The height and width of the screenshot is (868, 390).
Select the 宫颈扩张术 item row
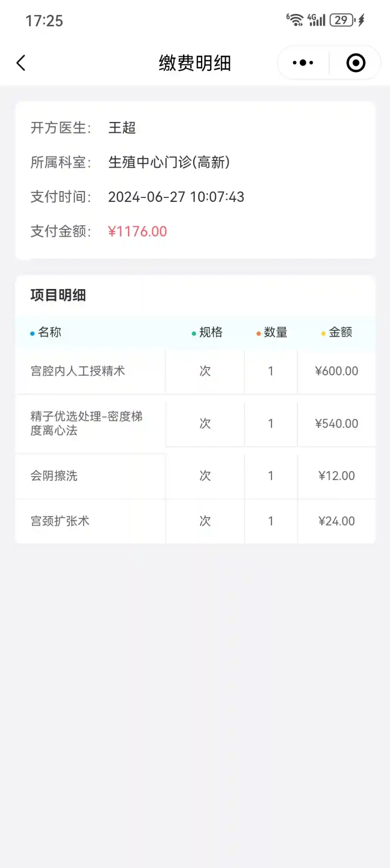(x=60, y=521)
